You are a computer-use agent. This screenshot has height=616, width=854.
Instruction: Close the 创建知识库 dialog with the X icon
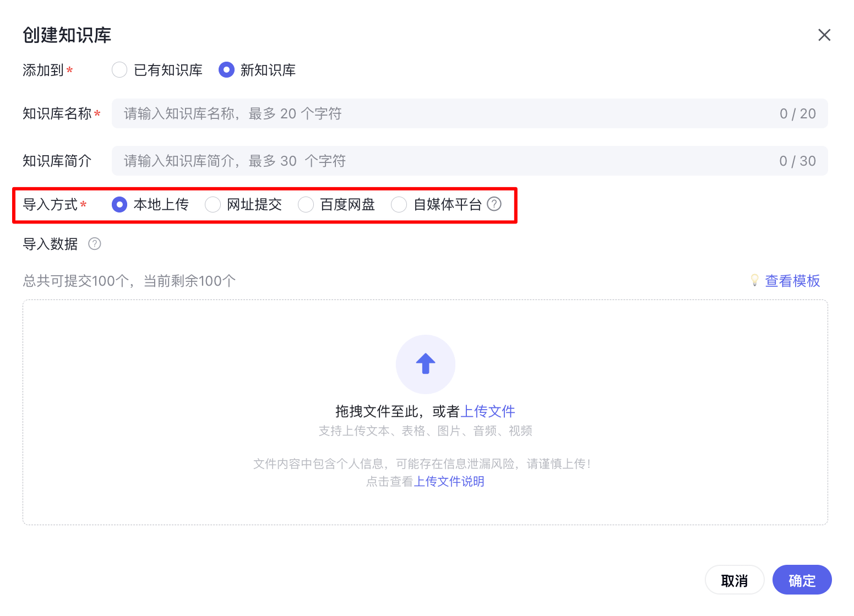coord(824,35)
